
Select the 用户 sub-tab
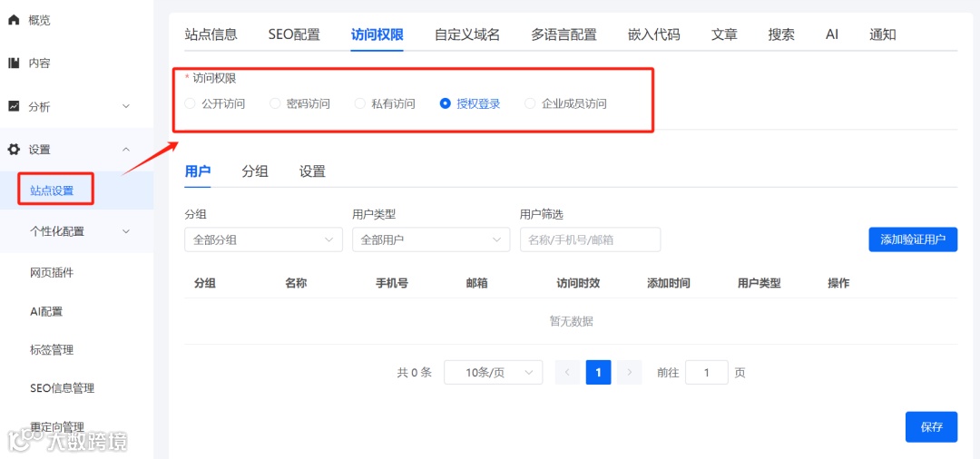click(198, 171)
